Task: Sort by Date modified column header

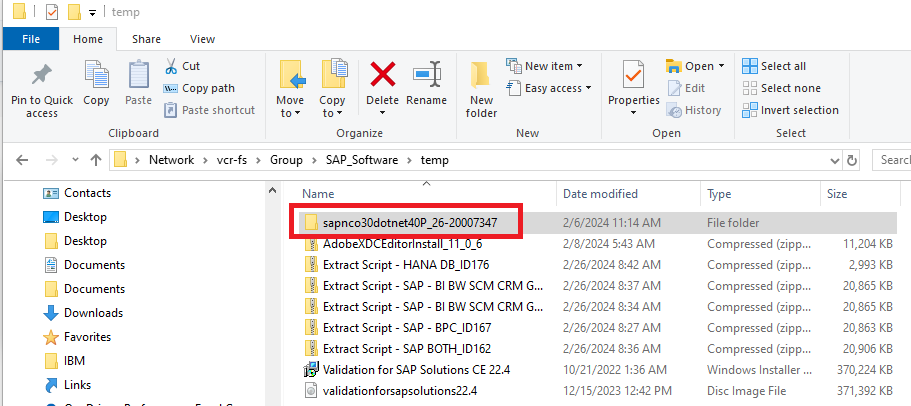Action: click(600, 194)
